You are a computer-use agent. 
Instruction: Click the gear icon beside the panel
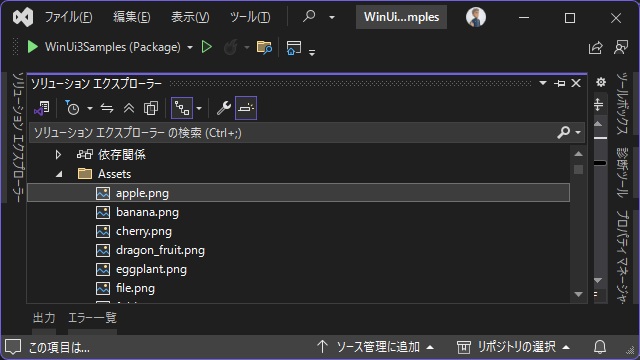[600, 82]
